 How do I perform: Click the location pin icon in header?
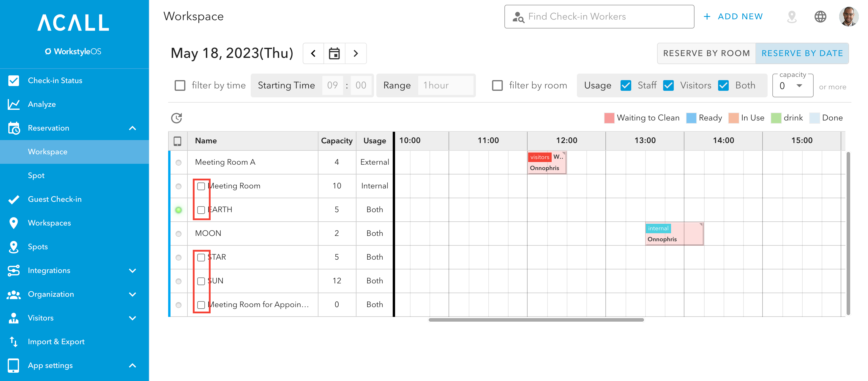coord(792,17)
